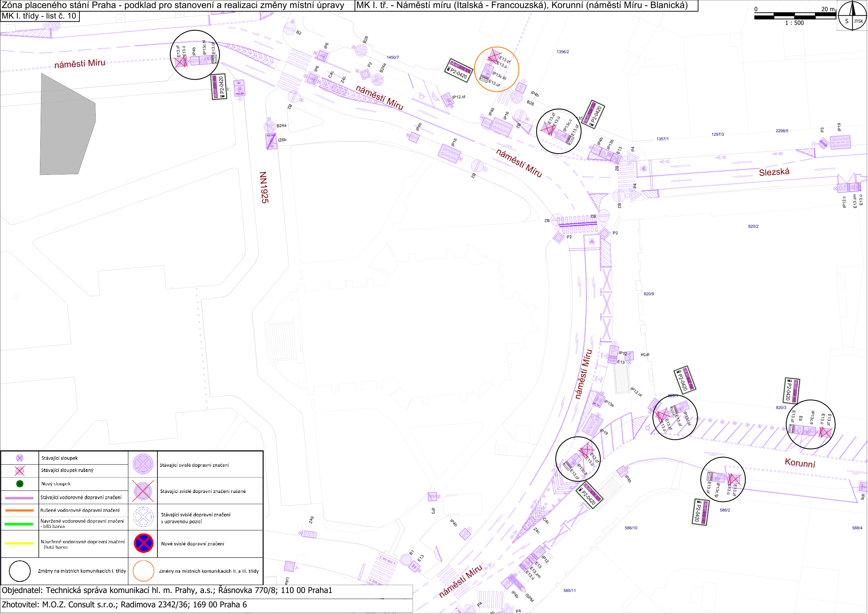
Task: Click the P2-0420 tag above parcel 820/3
Action: [x=792, y=391]
